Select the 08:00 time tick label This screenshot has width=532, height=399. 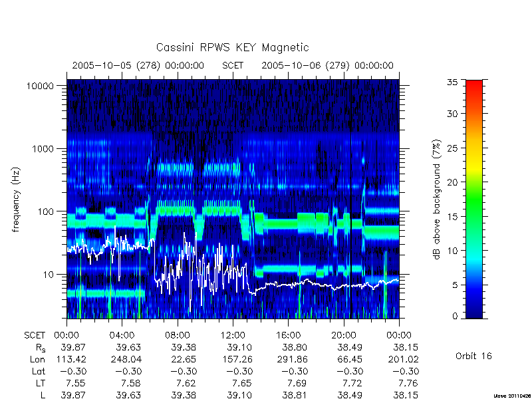178,335
